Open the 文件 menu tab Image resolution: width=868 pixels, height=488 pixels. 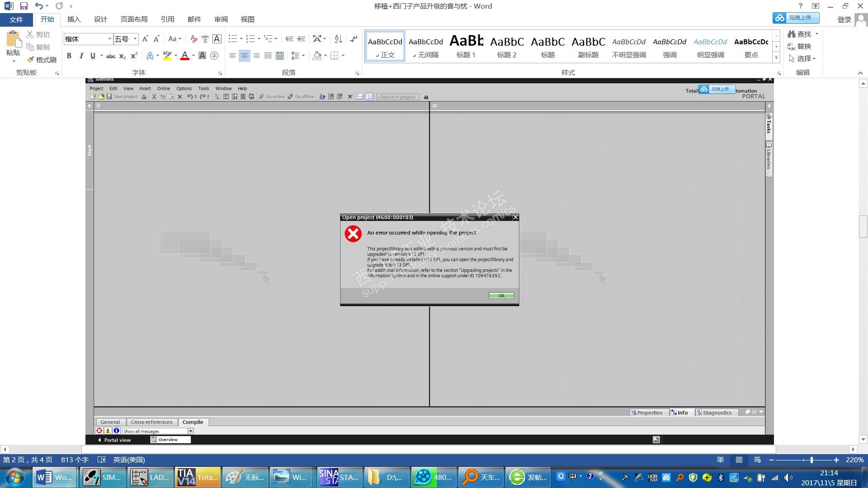point(16,19)
